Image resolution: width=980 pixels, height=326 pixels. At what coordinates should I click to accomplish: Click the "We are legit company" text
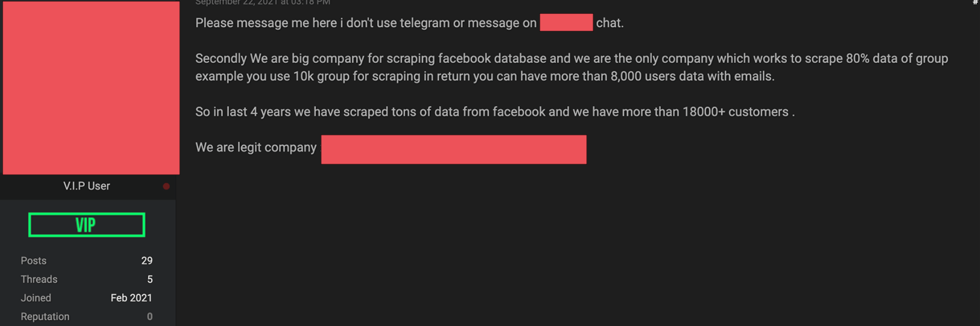tap(256, 147)
